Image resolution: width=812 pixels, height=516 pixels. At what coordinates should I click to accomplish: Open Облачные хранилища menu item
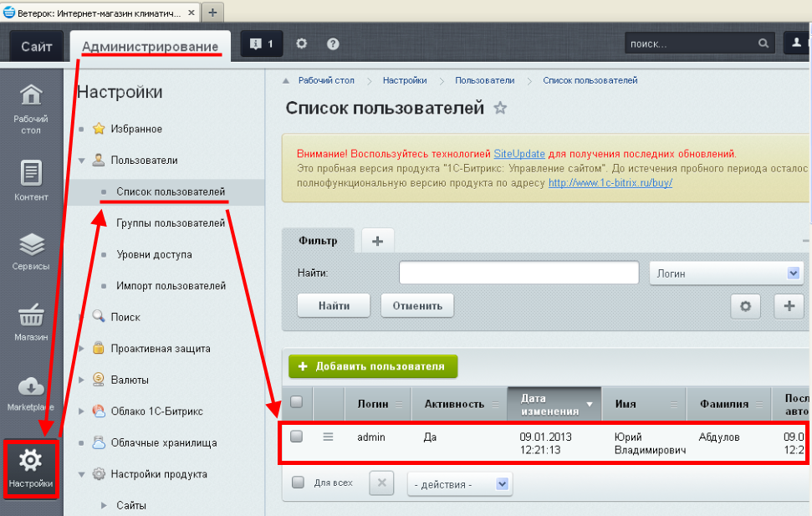coord(164,443)
